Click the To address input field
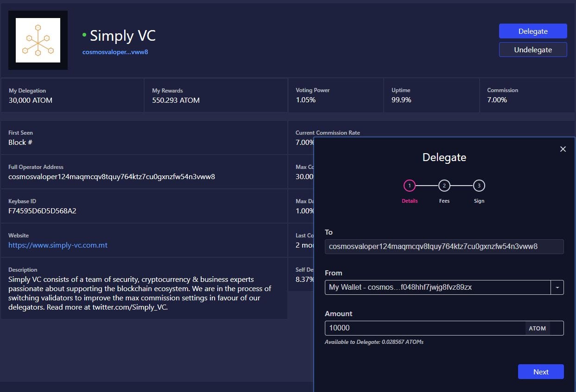This screenshot has width=576, height=392. point(444,246)
